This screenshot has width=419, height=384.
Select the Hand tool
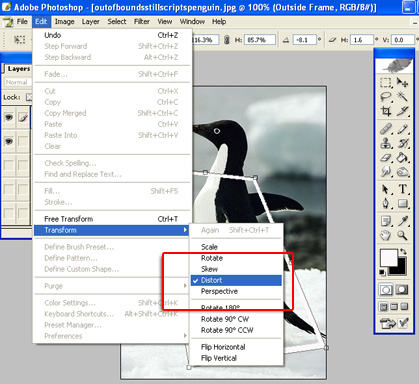point(386,235)
